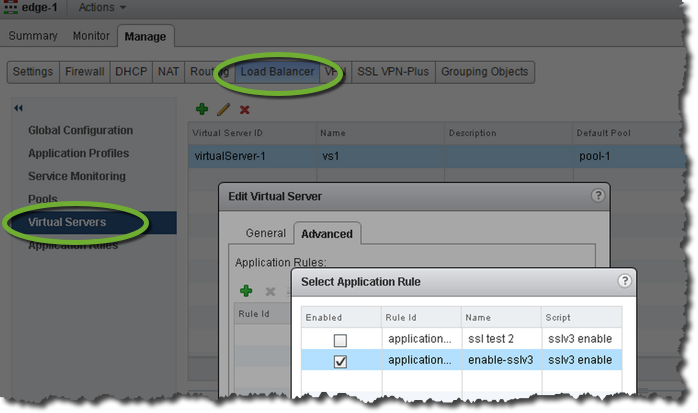Check the ssl test 2 rule checkbox
Image resolution: width=698 pixels, height=413 pixels.
click(340, 340)
